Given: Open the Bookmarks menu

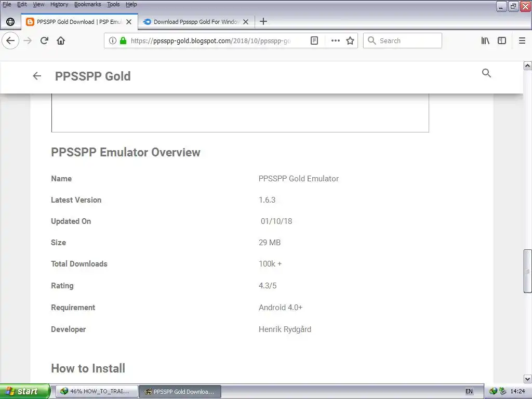Looking at the screenshot, I should 87,4.
